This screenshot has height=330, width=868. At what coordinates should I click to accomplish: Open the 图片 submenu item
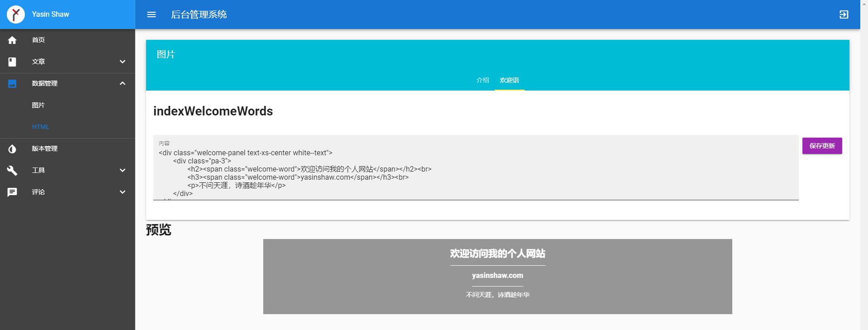pos(67,105)
